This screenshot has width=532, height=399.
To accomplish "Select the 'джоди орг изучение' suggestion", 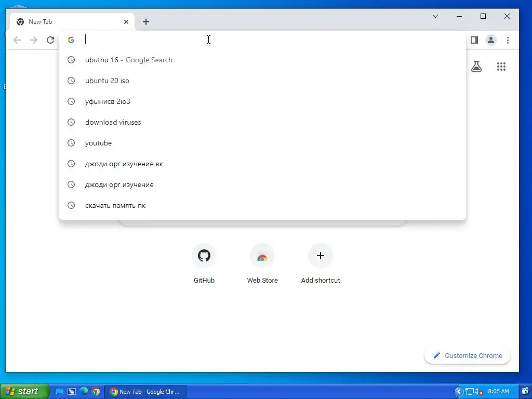I will pyautogui.click(x=262, y=184).
